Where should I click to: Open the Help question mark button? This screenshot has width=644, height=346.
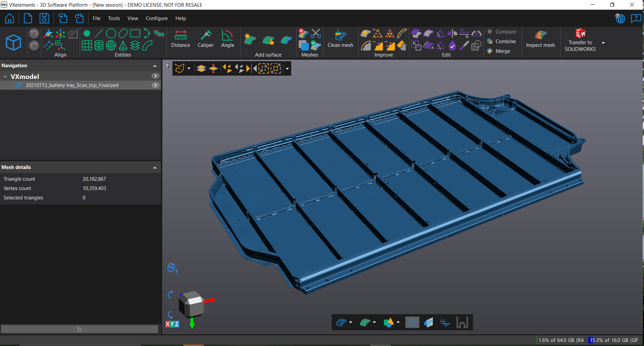(636, 18)
